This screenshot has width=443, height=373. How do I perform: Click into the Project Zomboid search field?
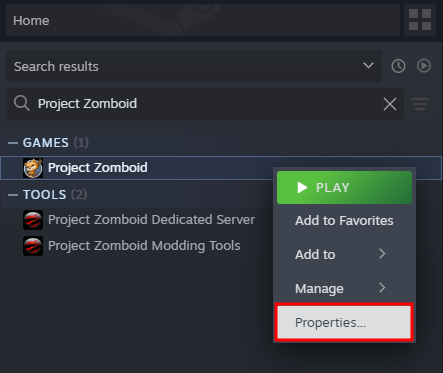pyautogui.click(x=207, y=104)
